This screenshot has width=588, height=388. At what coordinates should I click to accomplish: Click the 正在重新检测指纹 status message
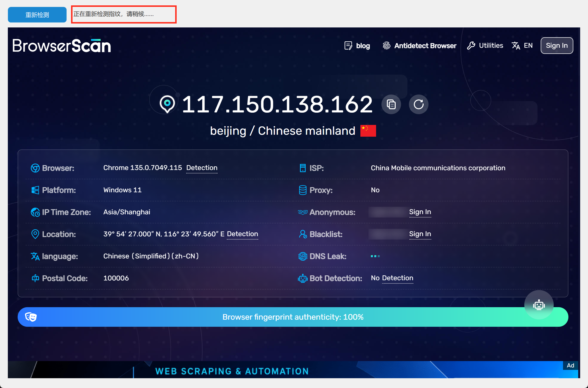tap(114, 14)
